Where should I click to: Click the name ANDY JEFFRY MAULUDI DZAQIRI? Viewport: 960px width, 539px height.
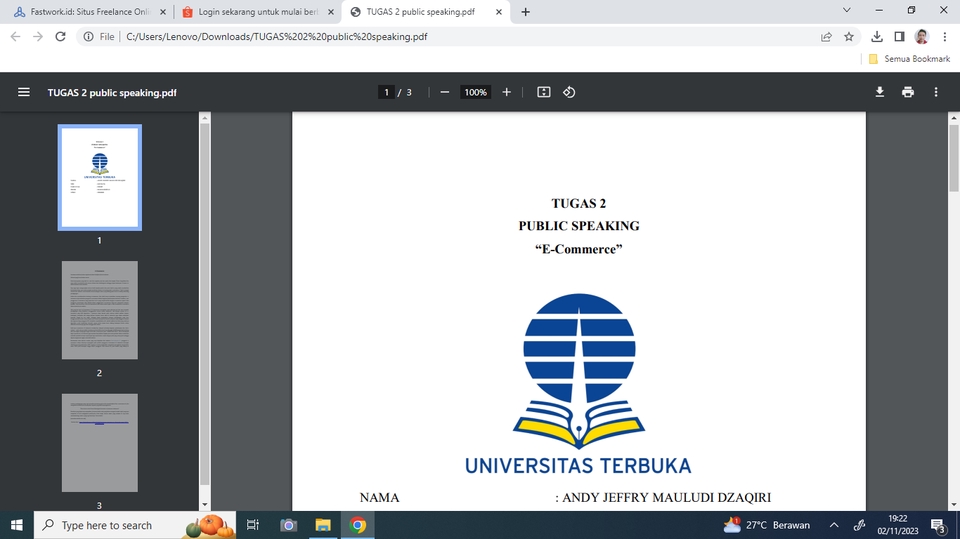[x=667, y=497]
